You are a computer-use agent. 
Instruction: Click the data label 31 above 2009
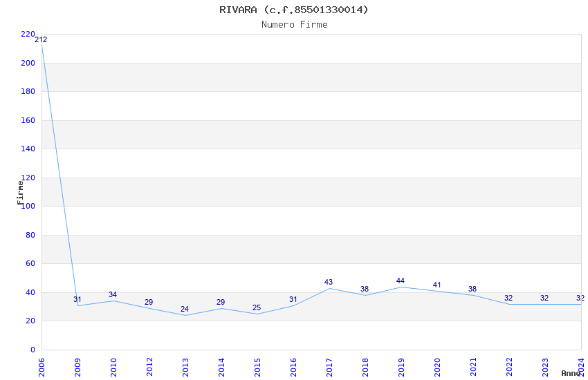click(x=77, y=299)
